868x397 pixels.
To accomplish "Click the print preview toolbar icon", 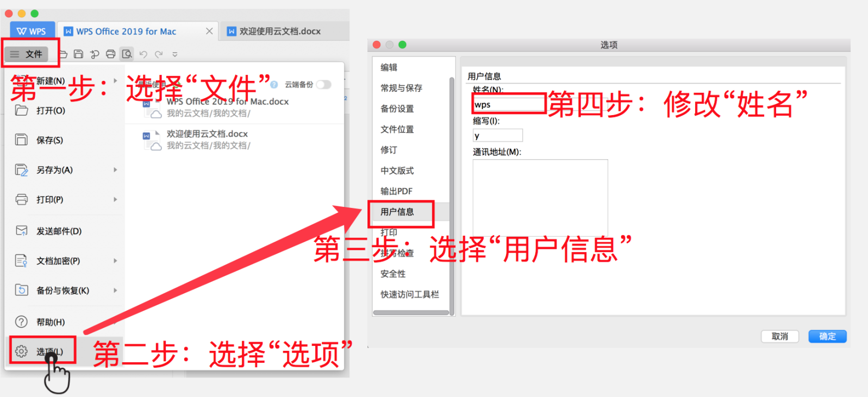I will pos(127,54).
